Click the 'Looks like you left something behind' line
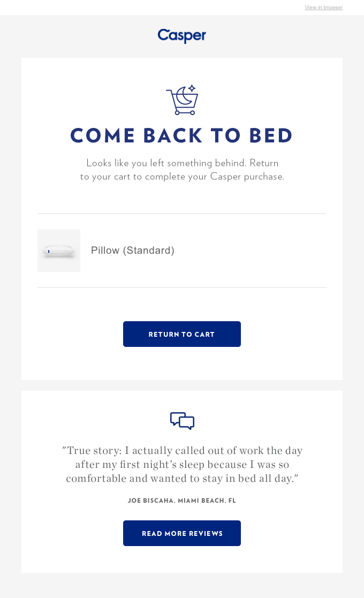The image size is (364, 598). click(x=182, y=163)
